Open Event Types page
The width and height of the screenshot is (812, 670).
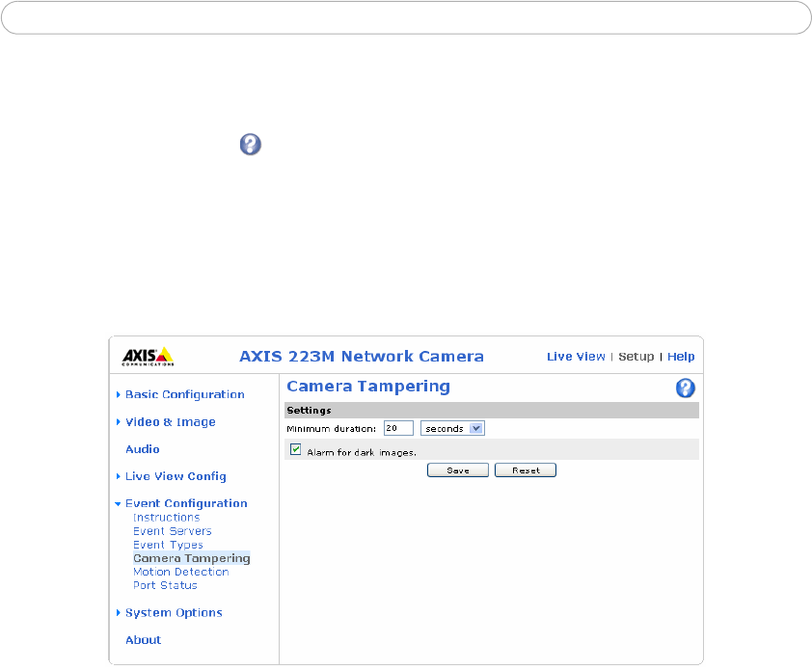click(168, 545)
